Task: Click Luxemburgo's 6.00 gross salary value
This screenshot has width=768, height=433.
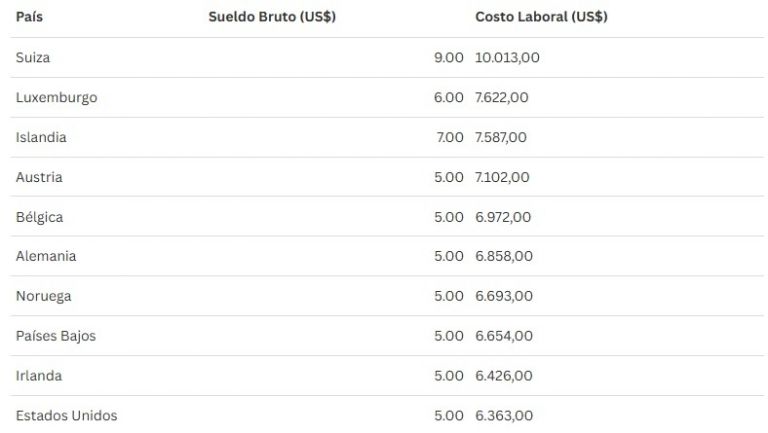Action: click(449, 98)
